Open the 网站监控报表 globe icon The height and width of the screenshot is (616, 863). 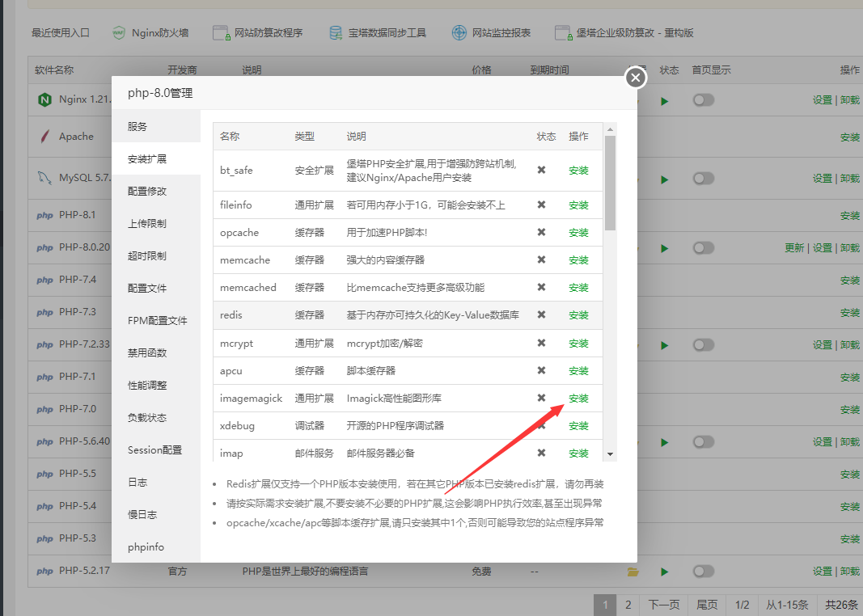coord(459,33)
